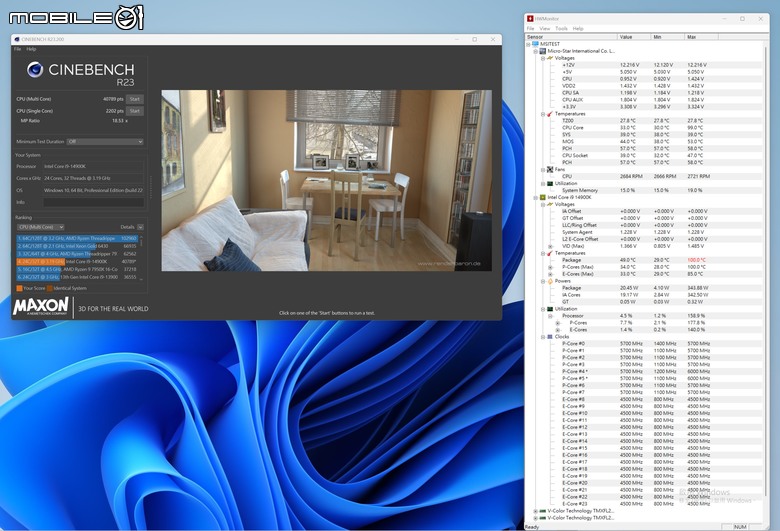This screenshot has height=531, width=780.
Task: Click the Fans icon in HWMonitor
Action: tap(550, 169)
